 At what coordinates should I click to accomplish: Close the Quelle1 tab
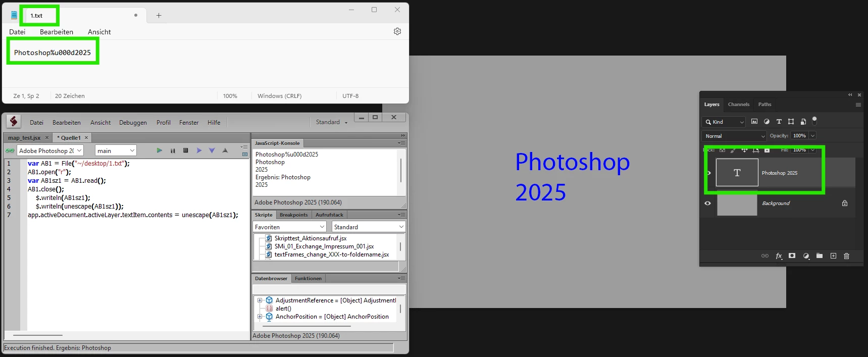tap(86, 137)
